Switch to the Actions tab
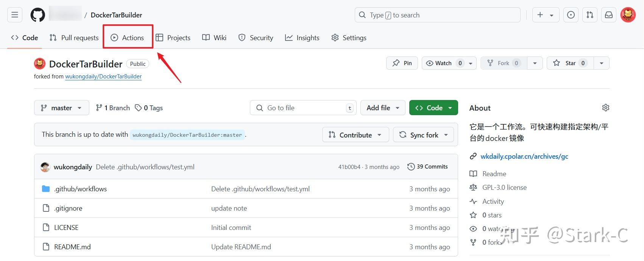 128,38
